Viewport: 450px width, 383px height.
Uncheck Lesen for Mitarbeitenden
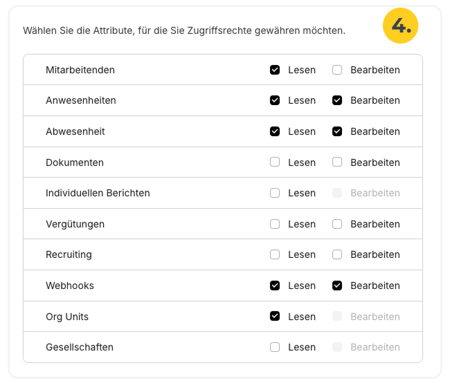pos(275,70)
